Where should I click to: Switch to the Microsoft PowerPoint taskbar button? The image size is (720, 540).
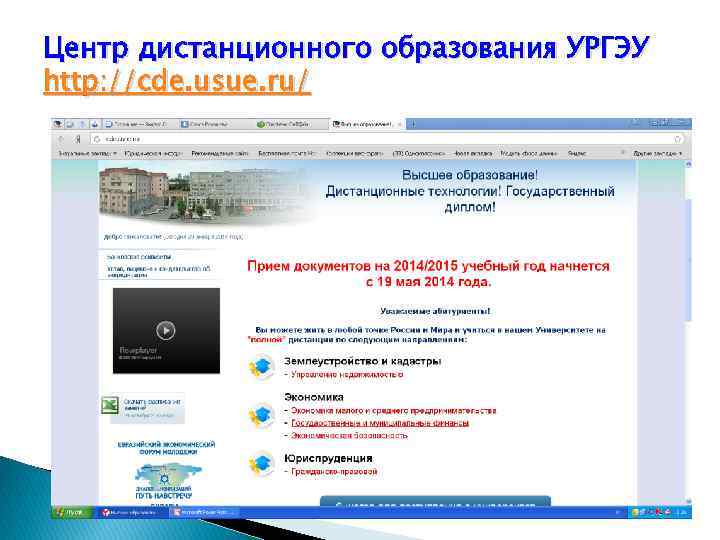[204, 512]
